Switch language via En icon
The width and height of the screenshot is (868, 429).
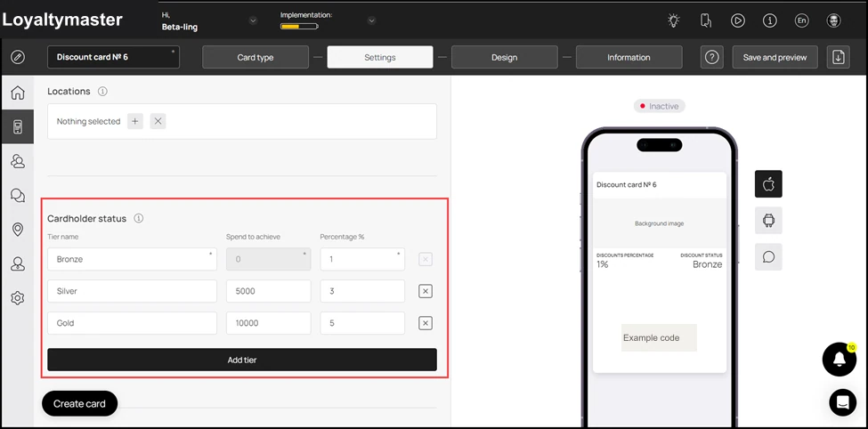(x=801, y=20)
